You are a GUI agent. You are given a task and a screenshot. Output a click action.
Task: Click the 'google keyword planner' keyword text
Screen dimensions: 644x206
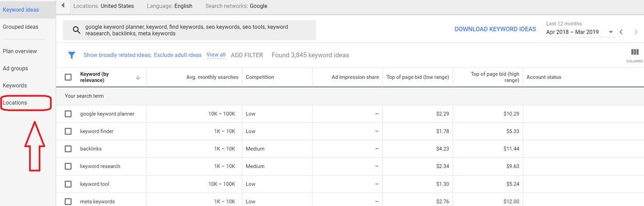(x=107, y=114)
